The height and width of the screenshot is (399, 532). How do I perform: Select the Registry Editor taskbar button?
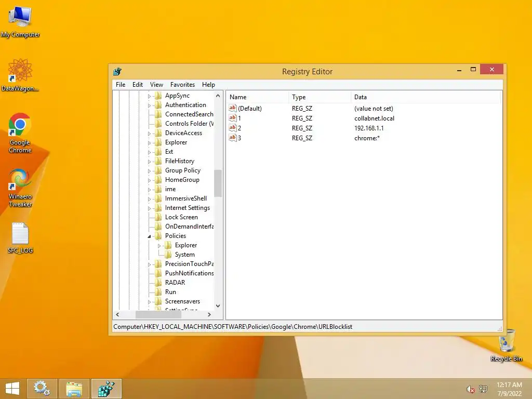point(106,389)
